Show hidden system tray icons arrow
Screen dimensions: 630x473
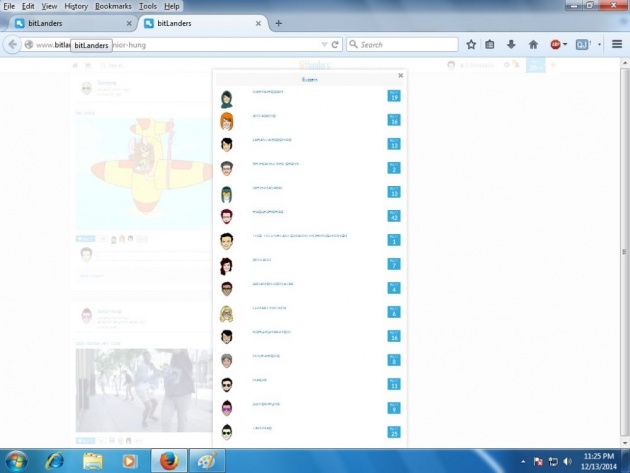pos(523,462)
